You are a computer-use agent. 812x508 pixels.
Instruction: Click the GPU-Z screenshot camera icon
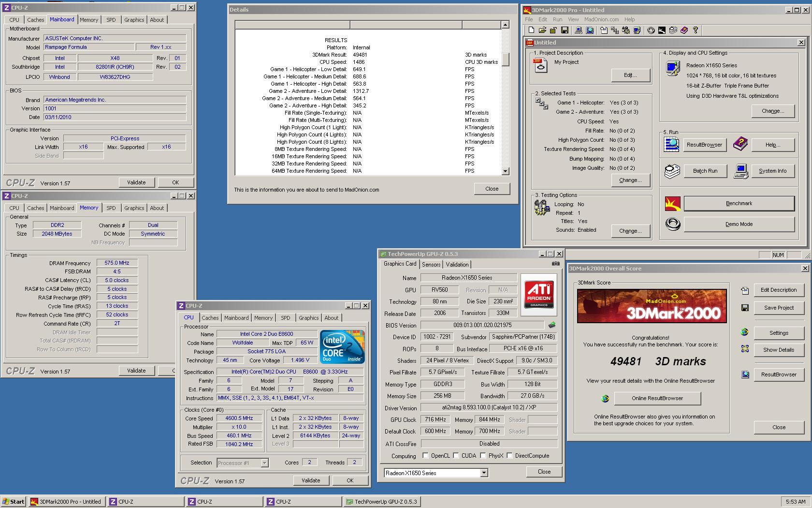[556, 264]
